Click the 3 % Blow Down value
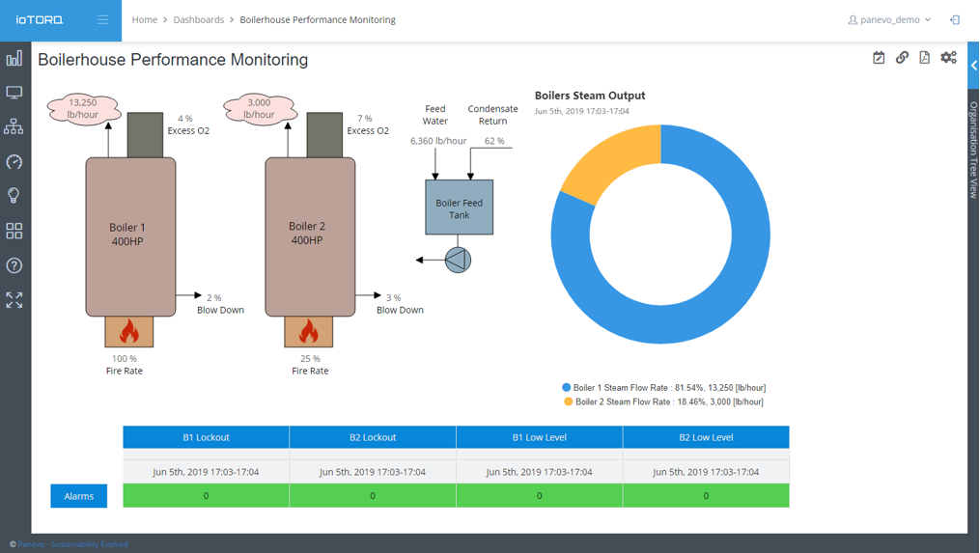 pyautogui.click(x=393, y=298)
